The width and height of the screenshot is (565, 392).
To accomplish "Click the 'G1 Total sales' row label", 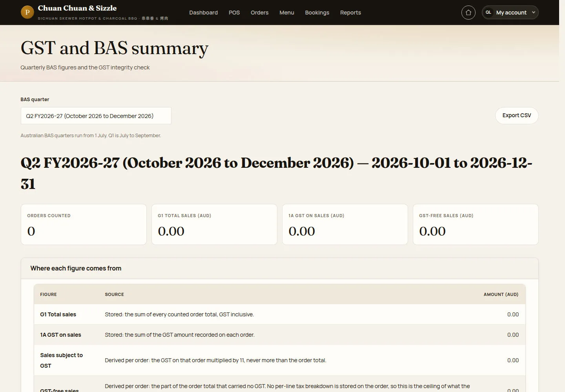I will tap(58, 314).
